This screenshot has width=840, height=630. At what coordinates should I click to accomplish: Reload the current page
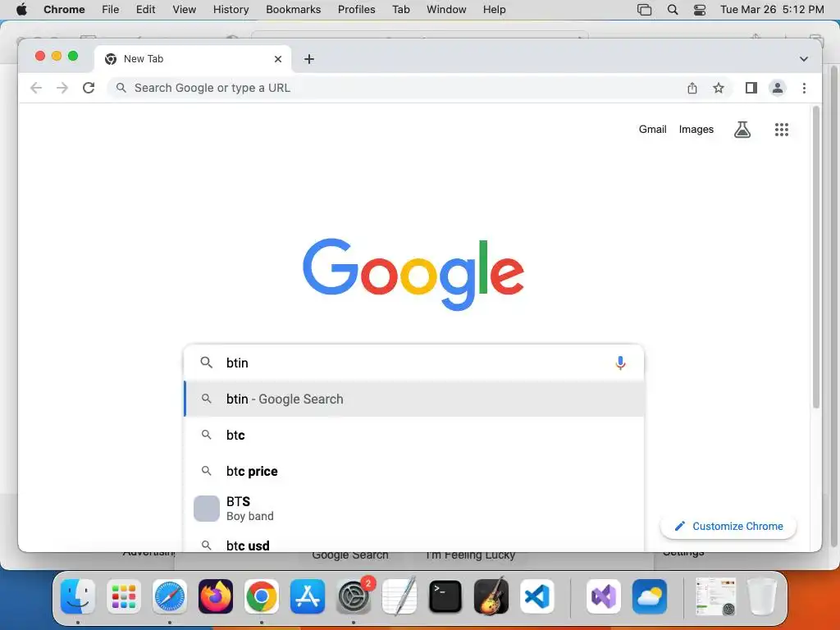(89, 88)
